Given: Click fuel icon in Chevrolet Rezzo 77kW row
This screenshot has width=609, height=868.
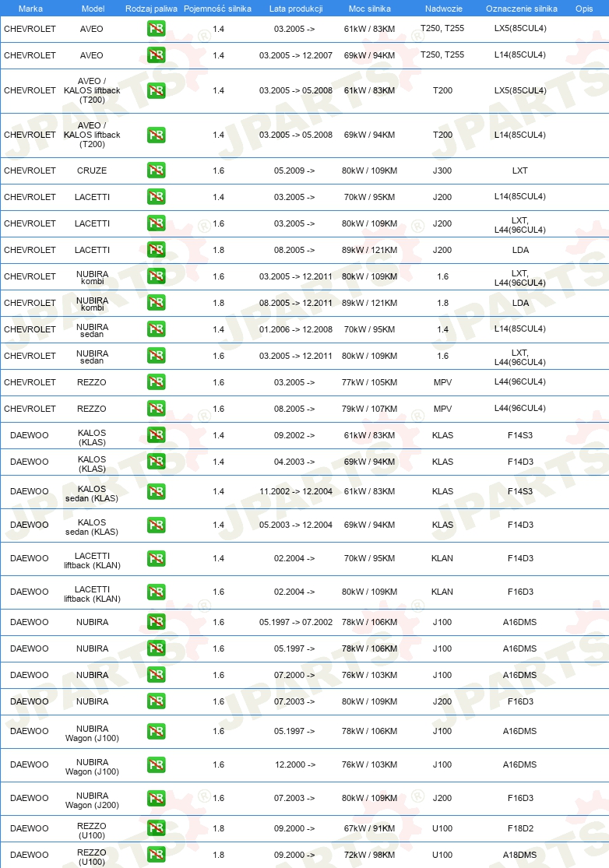Looking at the screenshot, I should click(156, 382).
